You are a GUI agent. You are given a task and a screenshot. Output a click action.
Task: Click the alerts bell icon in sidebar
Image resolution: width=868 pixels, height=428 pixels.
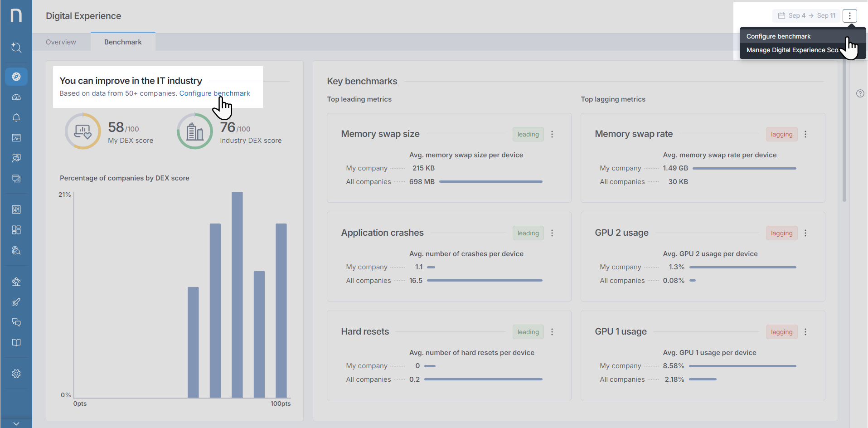(16, 117)
